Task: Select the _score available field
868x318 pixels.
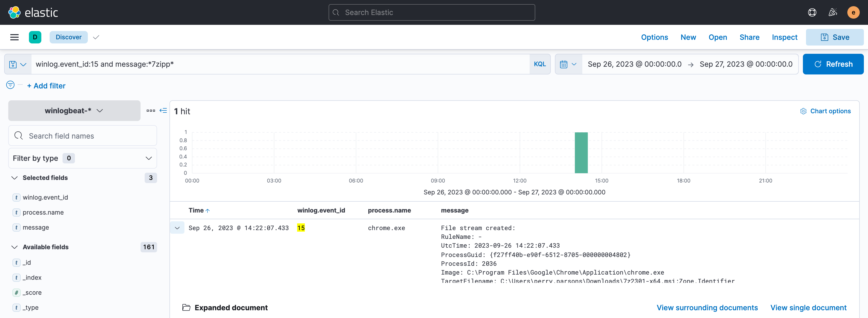Action: click(32, 292)
